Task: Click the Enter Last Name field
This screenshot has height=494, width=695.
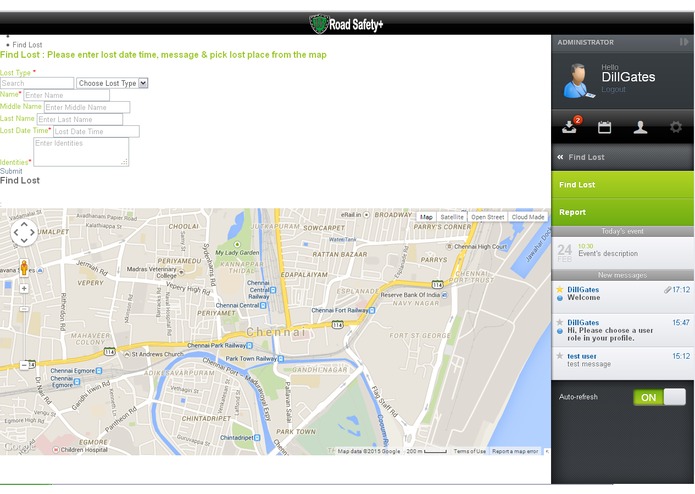Action: [79, 119]
